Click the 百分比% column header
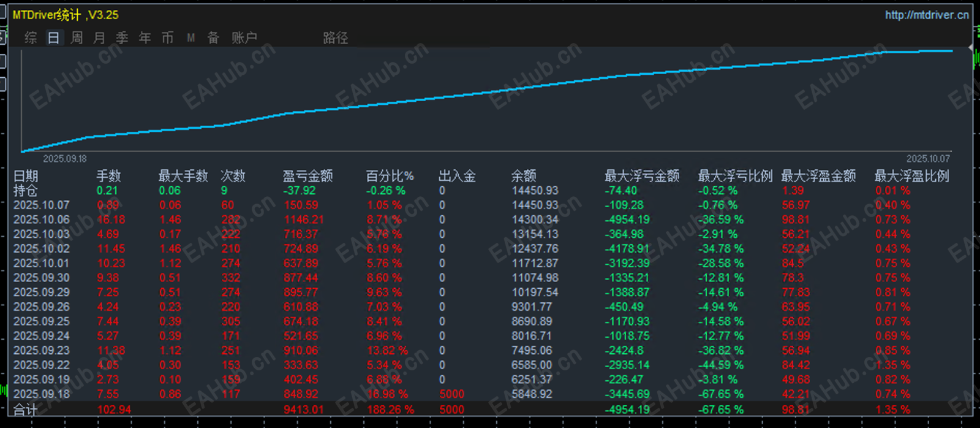The image size is (980, 428). pos(390,176)
